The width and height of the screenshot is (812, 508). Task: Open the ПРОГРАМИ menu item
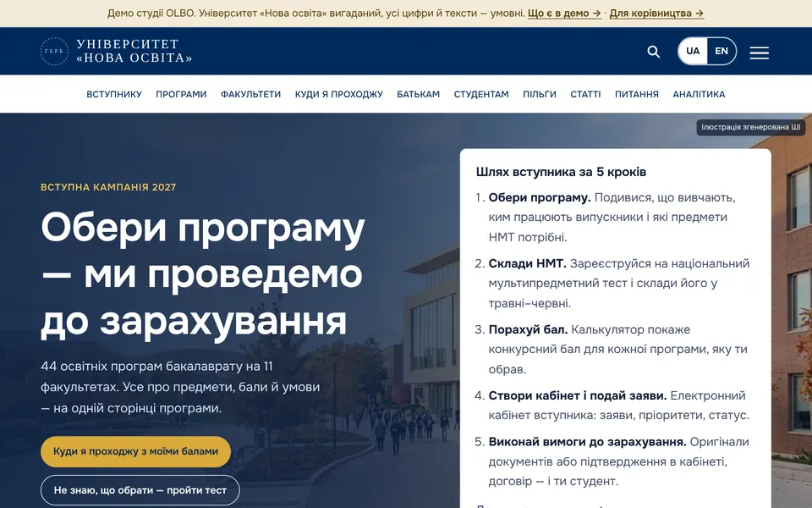pyautogui.click(x=181, y=94)
